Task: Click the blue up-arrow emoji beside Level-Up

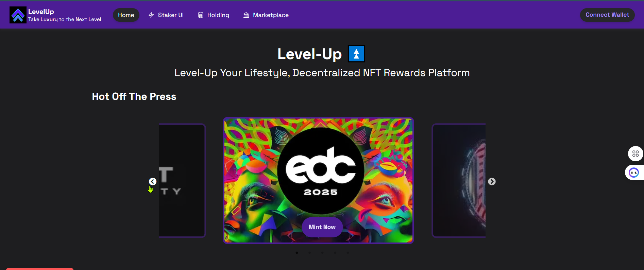Action: click(x=356, y=54)
